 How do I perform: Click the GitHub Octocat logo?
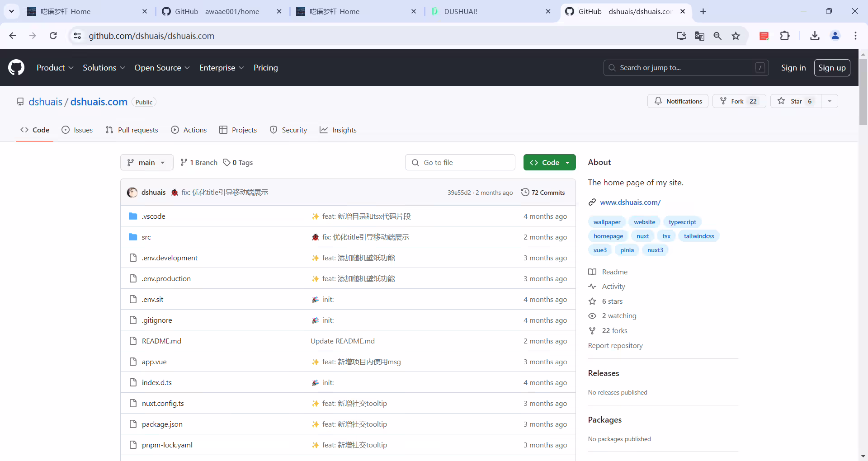(x=16, y=68)
